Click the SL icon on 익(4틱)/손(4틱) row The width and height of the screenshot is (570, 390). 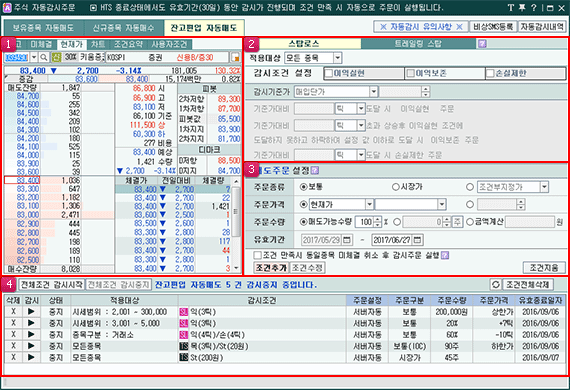point(184,335)
